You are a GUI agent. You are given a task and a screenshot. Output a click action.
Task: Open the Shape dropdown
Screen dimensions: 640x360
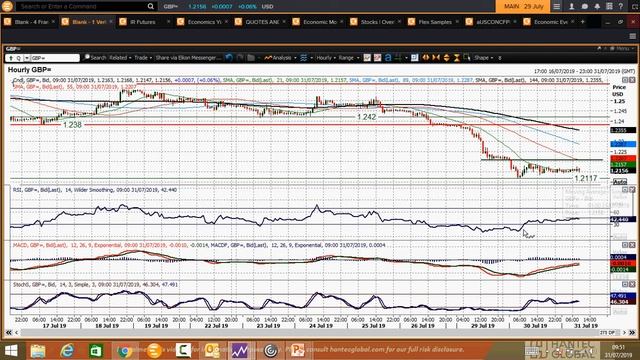coord(484,58)
